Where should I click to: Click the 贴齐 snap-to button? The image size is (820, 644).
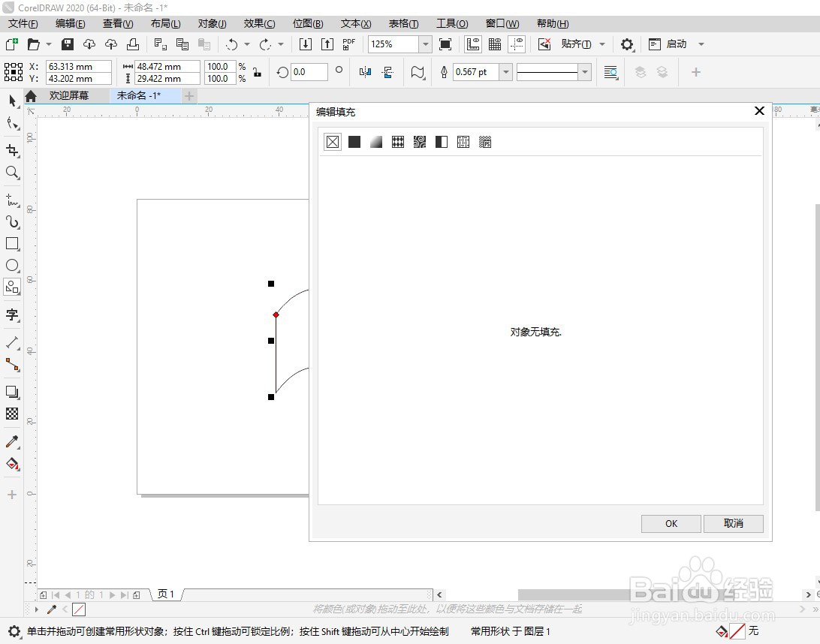[576, 44]
